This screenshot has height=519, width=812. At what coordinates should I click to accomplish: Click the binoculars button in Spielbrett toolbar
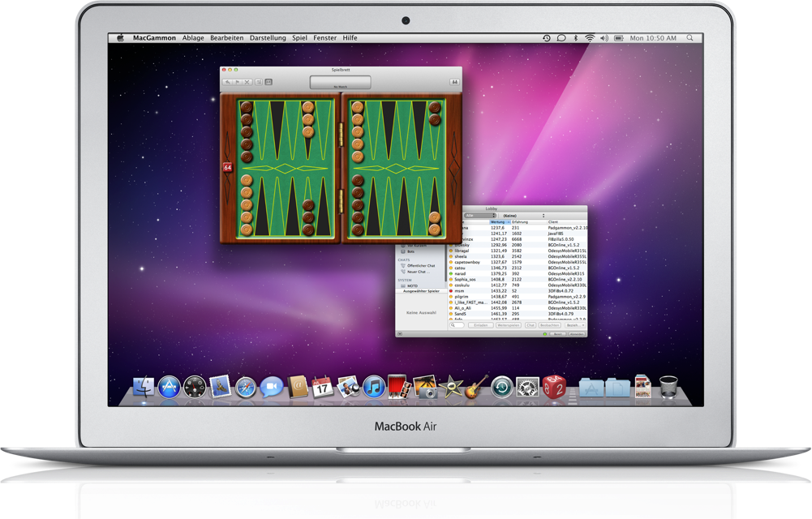[455, 82]
